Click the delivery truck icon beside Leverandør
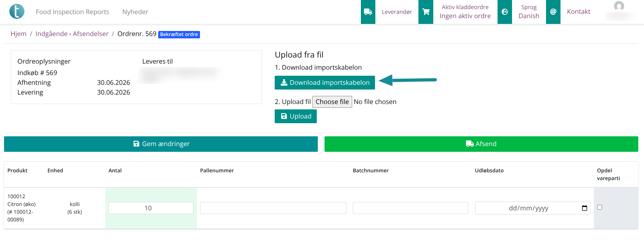The image size is (644, 242). (368, 12)
